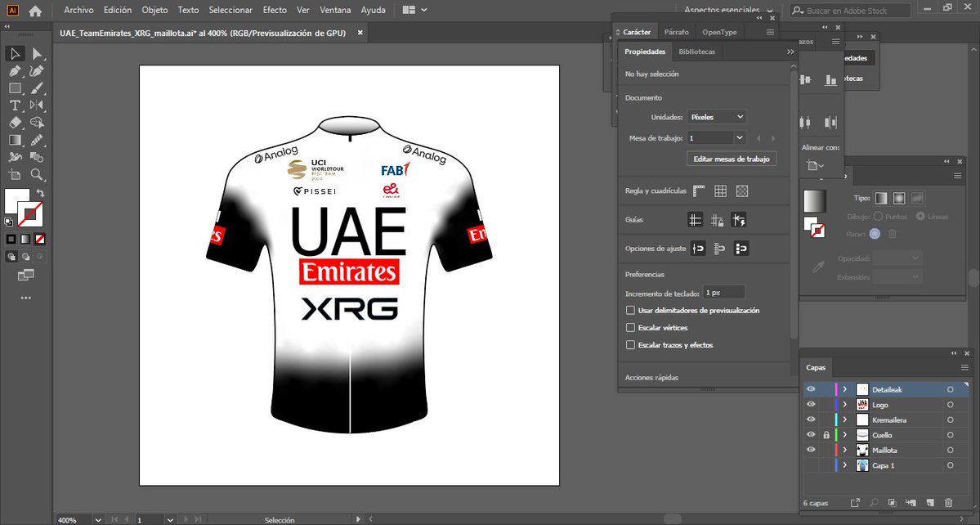Click Editar mesas de trabajo button
980x525 pixels.
tap(732, 159)
